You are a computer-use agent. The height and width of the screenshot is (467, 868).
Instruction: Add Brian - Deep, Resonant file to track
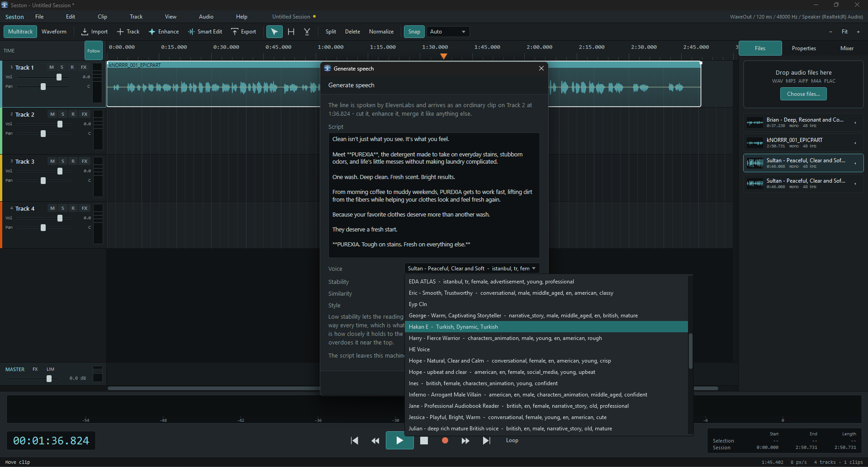[855, 123]
